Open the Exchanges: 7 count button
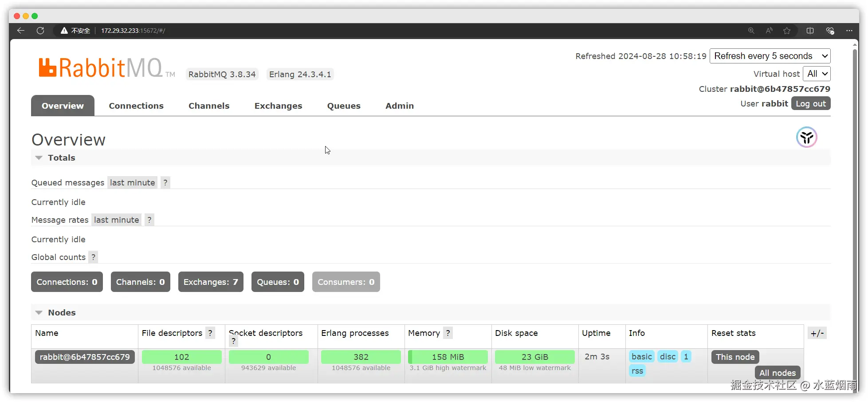Screen dimensions: 868x402 (x=211, y=282)
